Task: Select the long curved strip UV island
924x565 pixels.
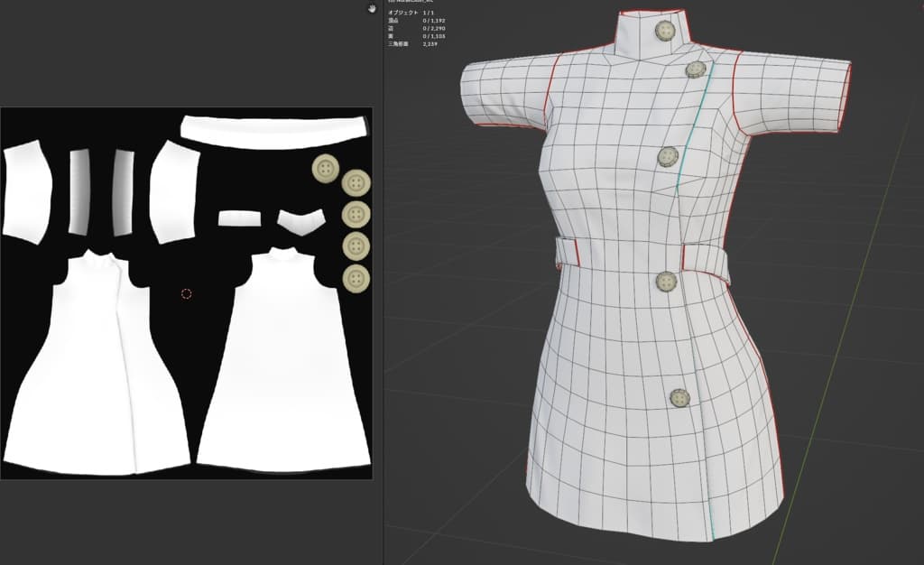Action: click(x=274, y=129)
